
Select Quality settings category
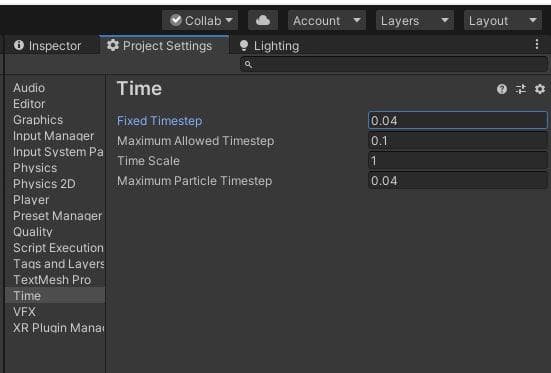pos(55,232)
